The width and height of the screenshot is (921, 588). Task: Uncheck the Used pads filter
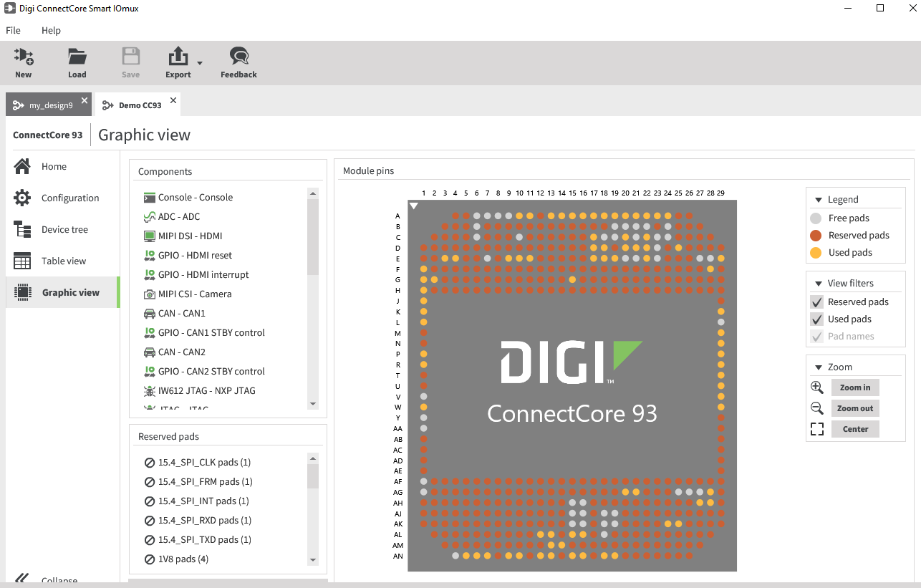coord(816,319)
